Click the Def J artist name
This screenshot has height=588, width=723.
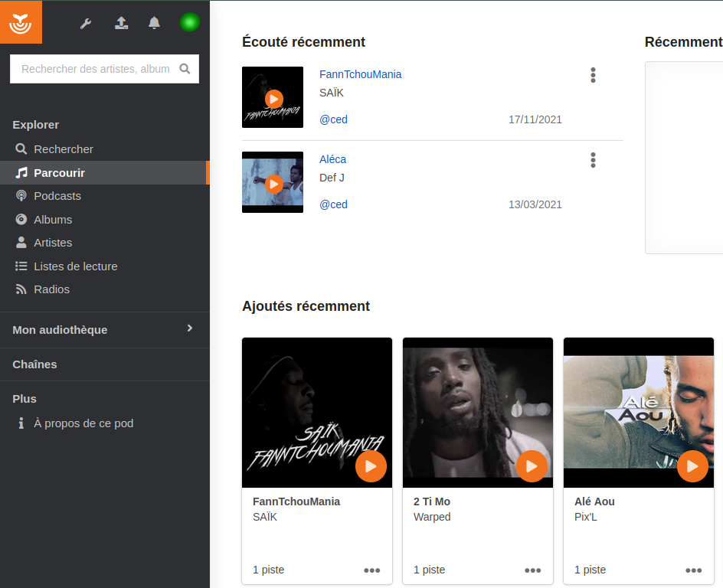[x=332, y=178]
